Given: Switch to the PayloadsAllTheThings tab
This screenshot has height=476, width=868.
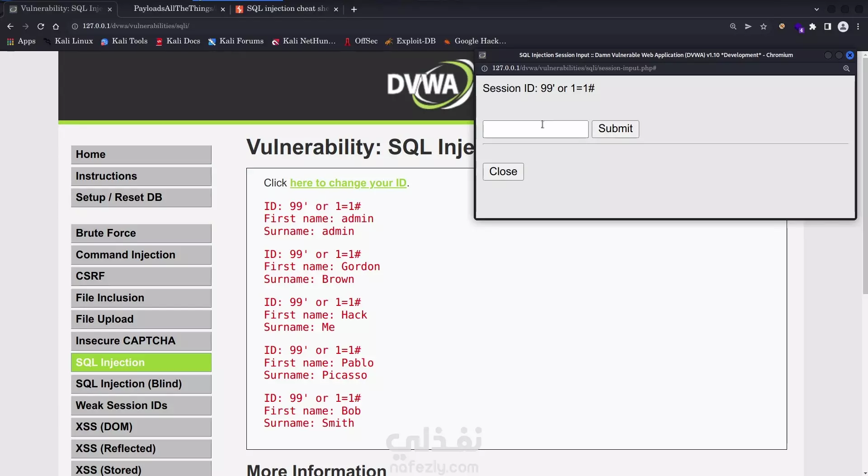Looking at the screenshot, I should pos(174,9).
